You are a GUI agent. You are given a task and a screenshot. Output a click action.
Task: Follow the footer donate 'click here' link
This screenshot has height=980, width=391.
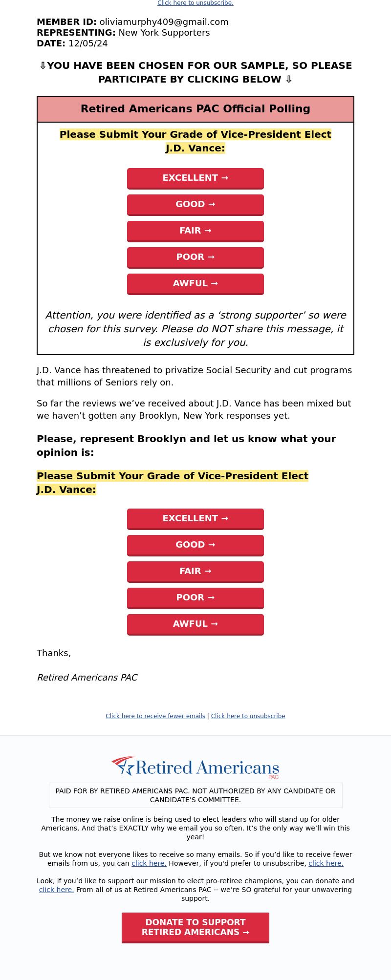tap(56, 890)
